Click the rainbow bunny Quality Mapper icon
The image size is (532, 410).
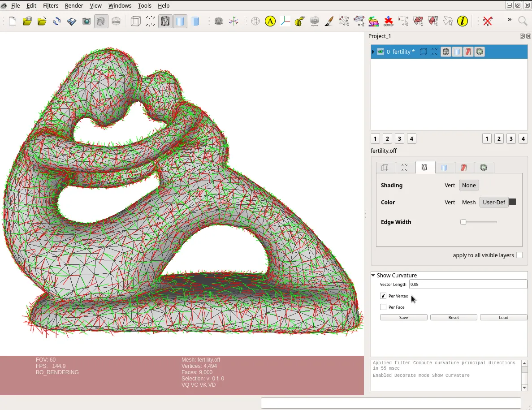pyautogui.click(x=373, y=21)
